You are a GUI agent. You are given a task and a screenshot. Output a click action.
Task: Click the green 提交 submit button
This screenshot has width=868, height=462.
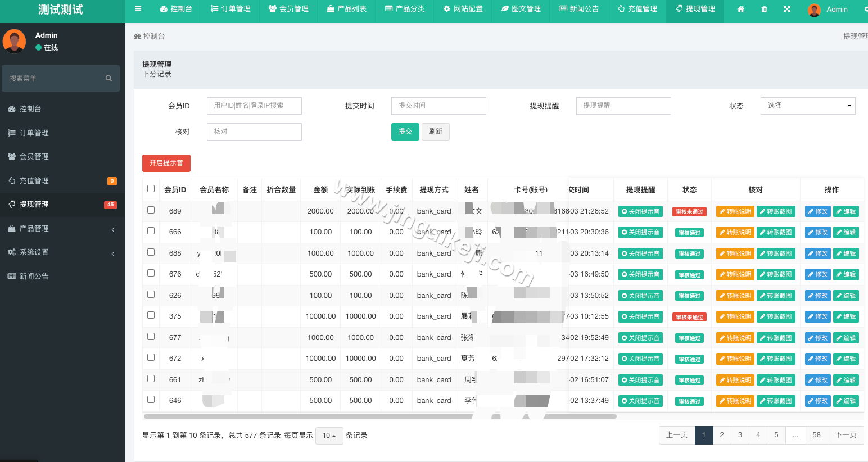405,132
